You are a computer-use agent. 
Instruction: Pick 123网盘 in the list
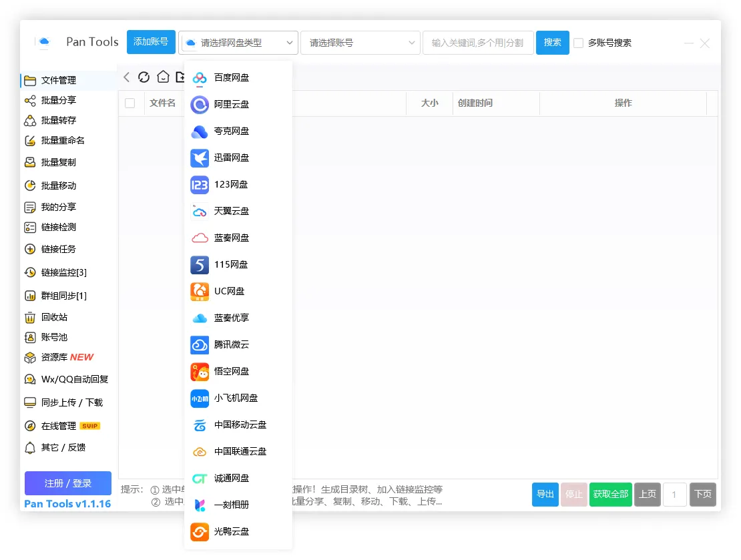(x=238, y=184)
